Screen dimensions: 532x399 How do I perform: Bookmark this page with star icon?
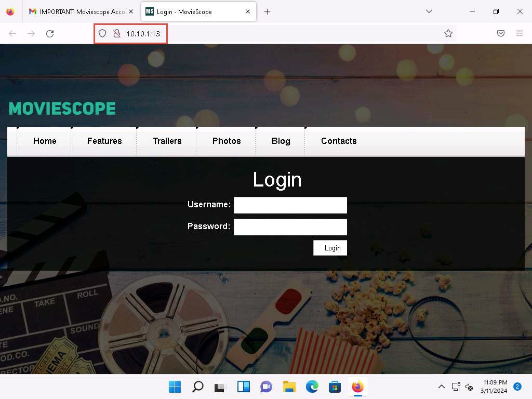pyautogui.click(x=448, y=34)
